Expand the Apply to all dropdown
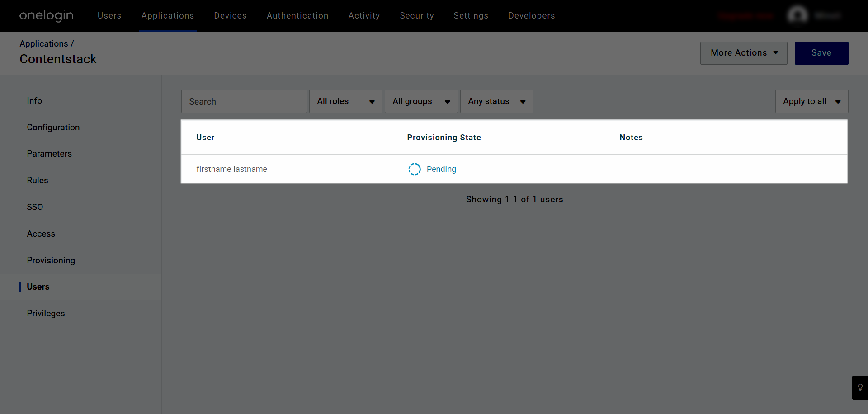 (x=812, y=101)
